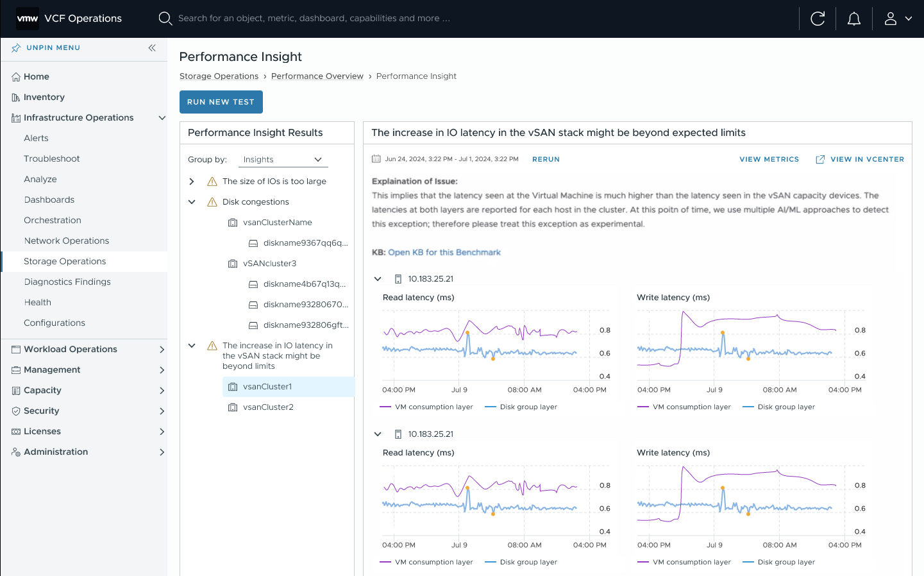Click the Inventory icon in sidebar
This screenshot has height=576, width=924.
[16, 97]
